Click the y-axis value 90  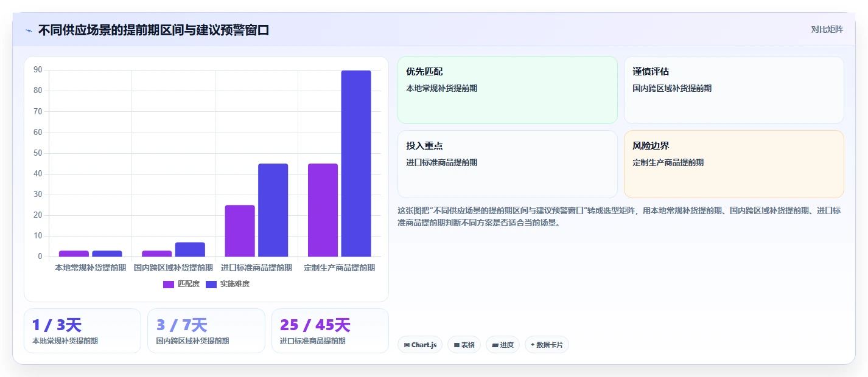tap(38, 70)
